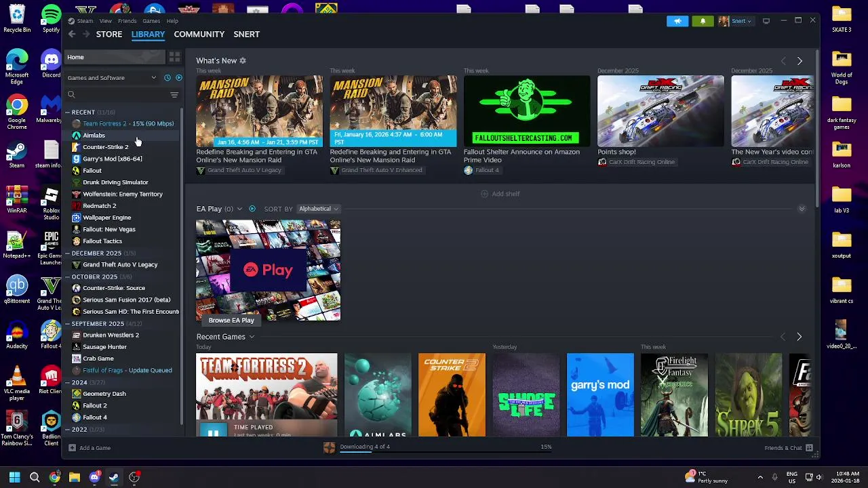The height and width of the screenshot is (488, 868).
Task: Open the grid collections view icon
Action: coord(174,57)
